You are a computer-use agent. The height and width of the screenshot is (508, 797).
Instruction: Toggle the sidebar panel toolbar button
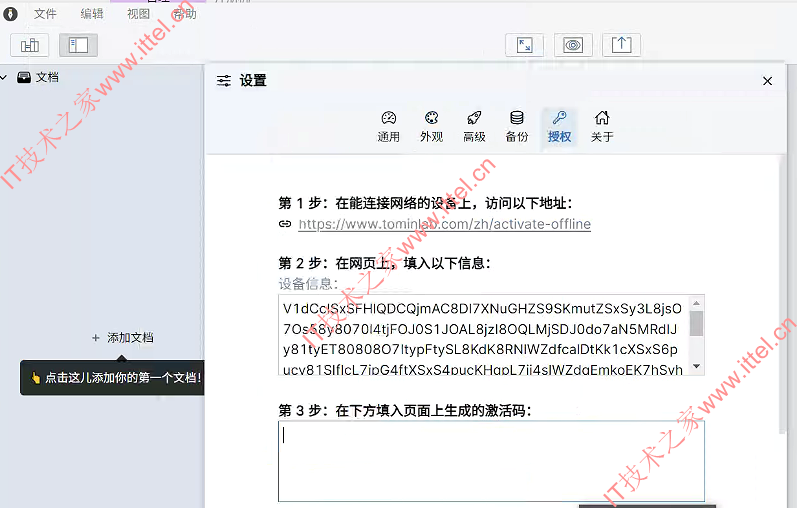78,45
